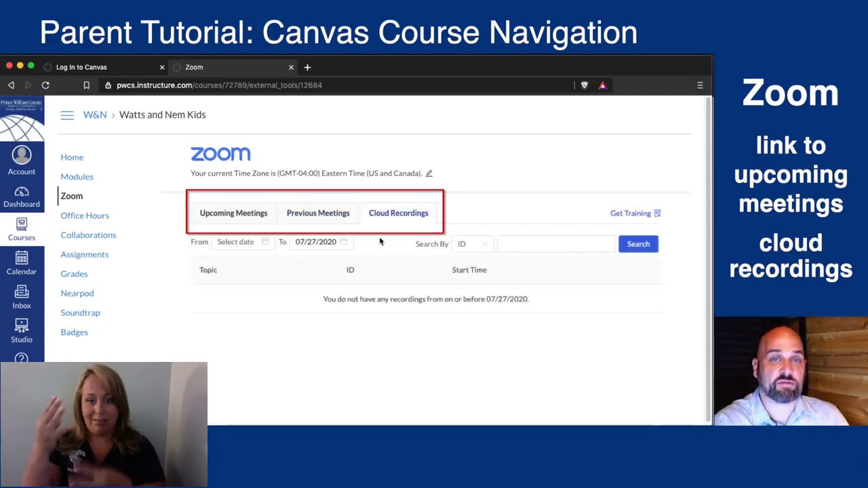Open the Search By ID dropdown
Viewport: 868px width, 488px height.
pos(472,244)
